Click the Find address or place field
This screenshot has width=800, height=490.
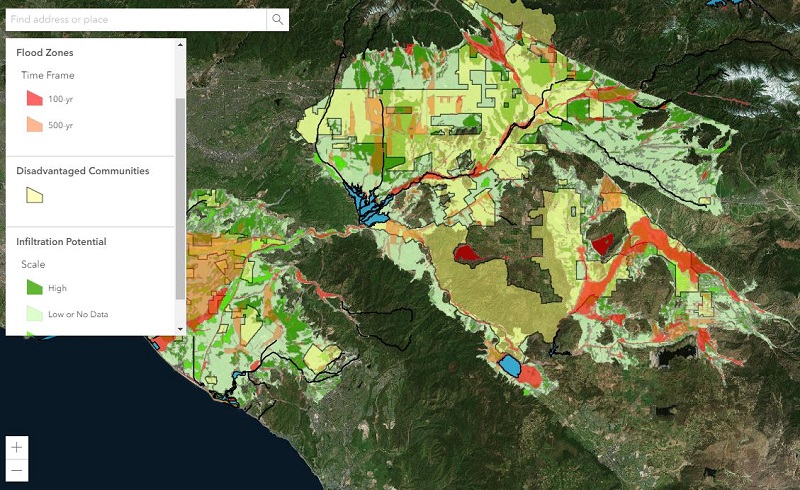coord(136,19)
